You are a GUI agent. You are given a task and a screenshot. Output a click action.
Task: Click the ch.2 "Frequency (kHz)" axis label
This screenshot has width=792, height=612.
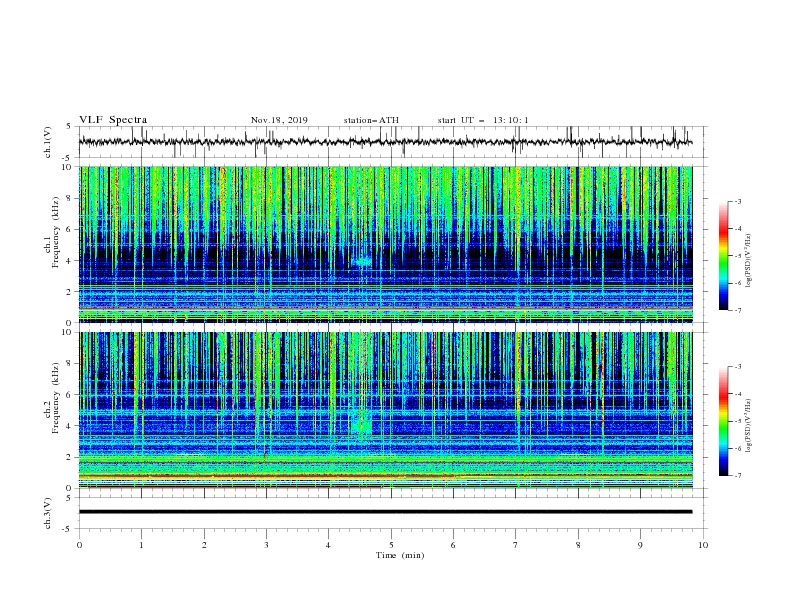click(x=55, y=398)
